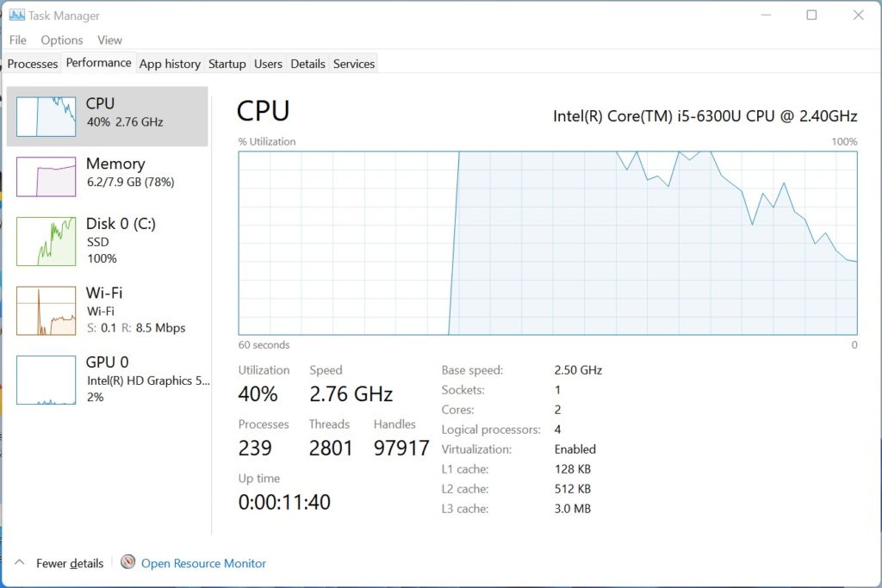This screenshot has width=882, height=588.
Task: Select the Disk 0 (C:) graph icon
Action: tap(47, 241)
